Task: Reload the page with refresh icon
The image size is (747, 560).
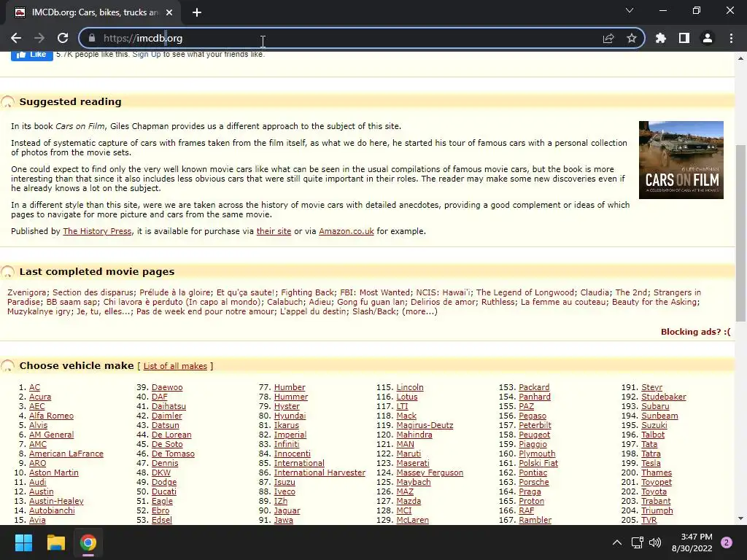Action: (63, 38)
